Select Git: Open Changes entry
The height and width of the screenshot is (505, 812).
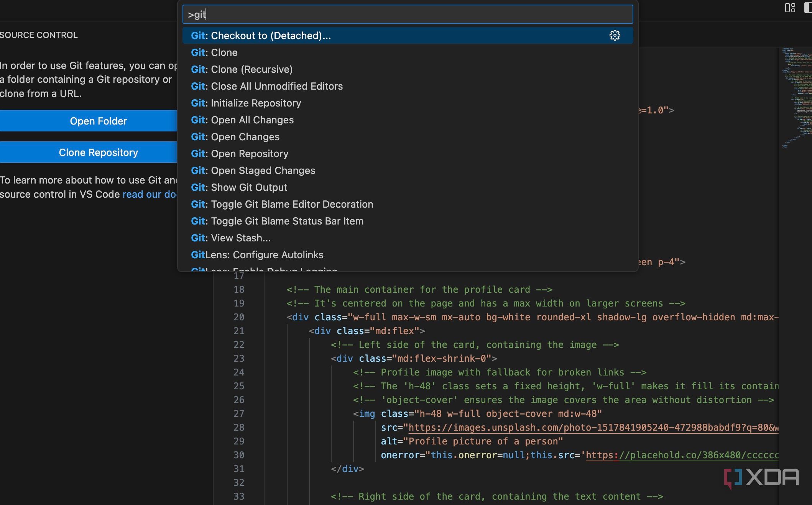click(x=408, y=137)
